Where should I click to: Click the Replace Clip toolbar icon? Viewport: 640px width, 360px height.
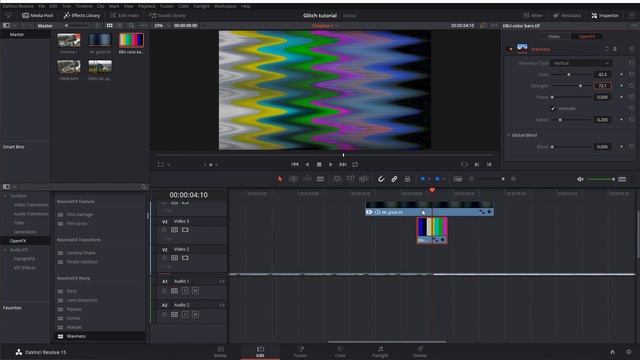[x=363, y=179]
